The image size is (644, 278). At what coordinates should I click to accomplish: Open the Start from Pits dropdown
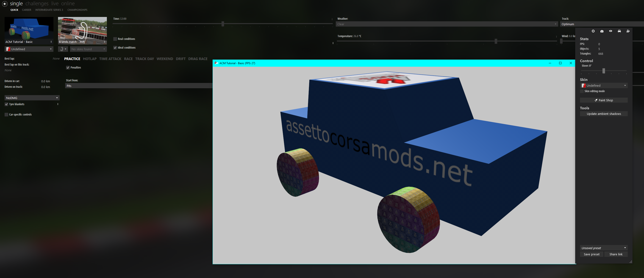[x=139, y=86]
